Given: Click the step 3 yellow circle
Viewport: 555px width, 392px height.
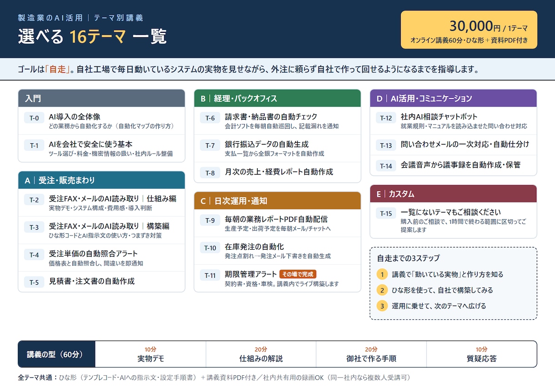Looking at the screenshot, I should point(383,306).
